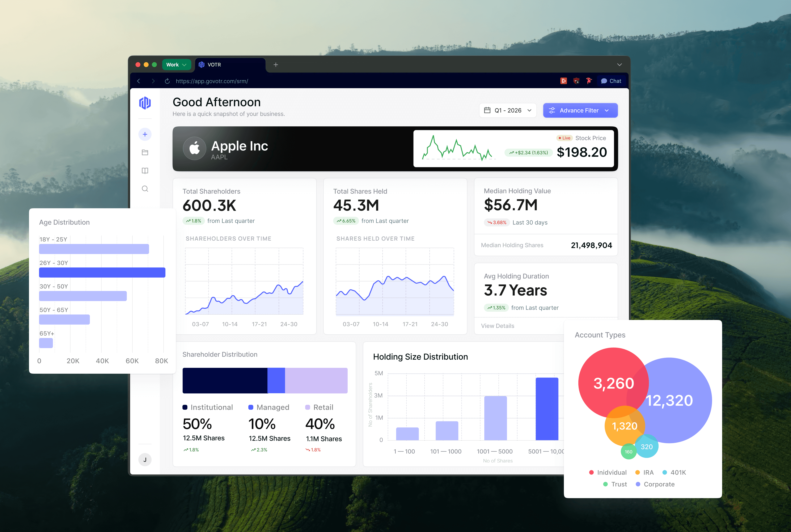Image resolution: width=791 pixels, height=532 pixels.
Task: Click the VOTR logo in sidebar
Action: 145,103
